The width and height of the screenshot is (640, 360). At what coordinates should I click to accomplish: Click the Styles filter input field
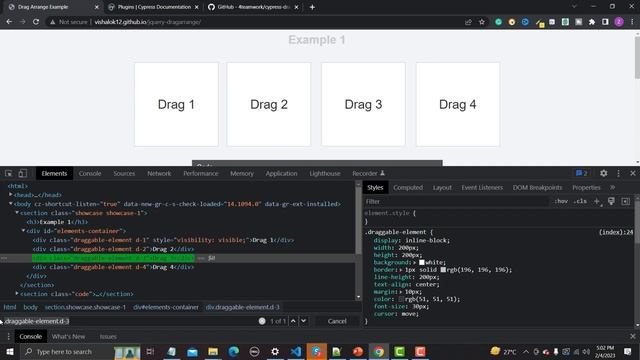coord(456,201)
